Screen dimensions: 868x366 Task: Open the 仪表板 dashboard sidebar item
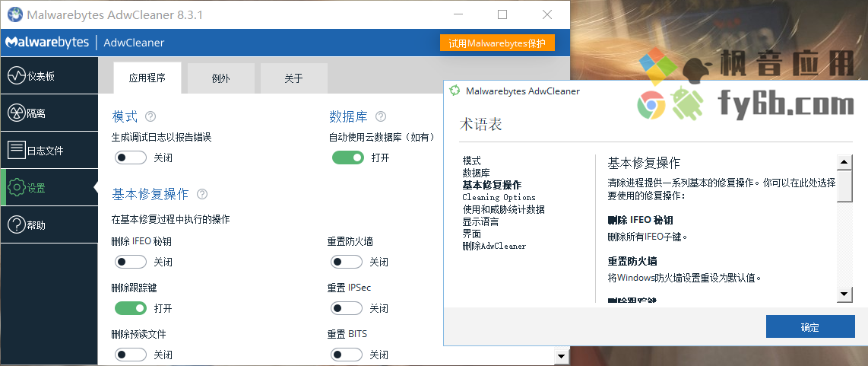point(49,76)
